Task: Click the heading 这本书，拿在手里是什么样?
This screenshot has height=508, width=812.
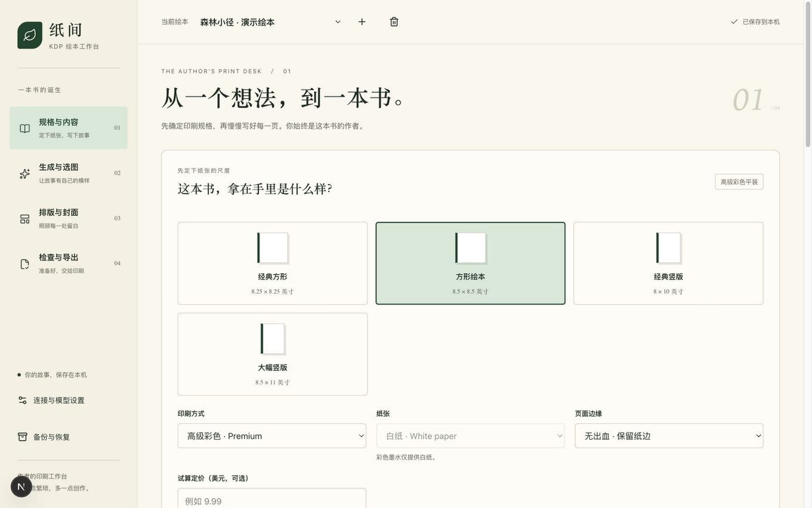Action: click(x=255, y=189)
